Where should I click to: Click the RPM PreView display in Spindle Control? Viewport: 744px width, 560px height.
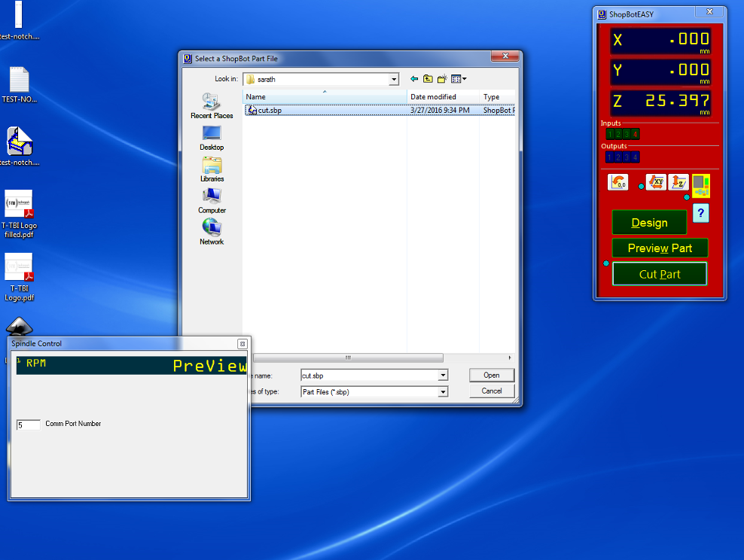click(132, 365)
